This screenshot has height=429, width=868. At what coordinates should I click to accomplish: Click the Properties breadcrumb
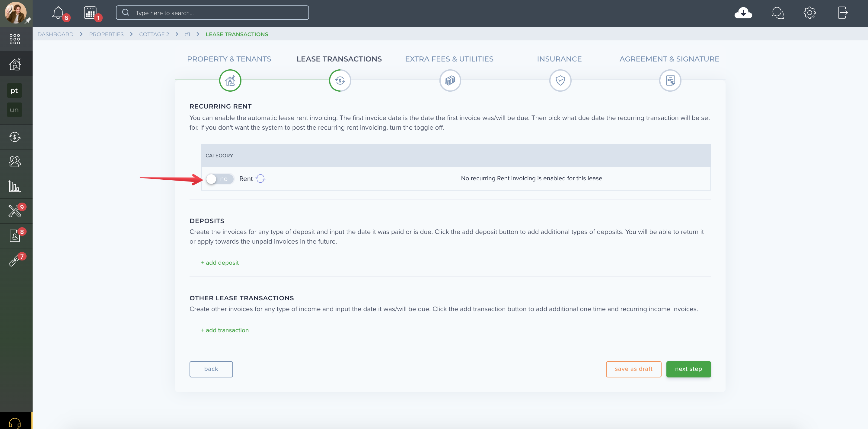[x=106, y=34]
